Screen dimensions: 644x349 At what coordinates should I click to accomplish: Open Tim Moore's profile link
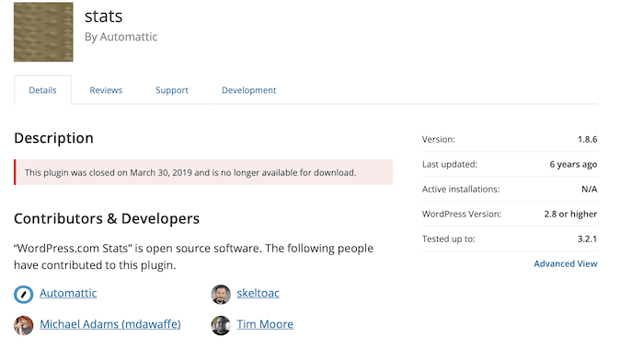point(265,324)
